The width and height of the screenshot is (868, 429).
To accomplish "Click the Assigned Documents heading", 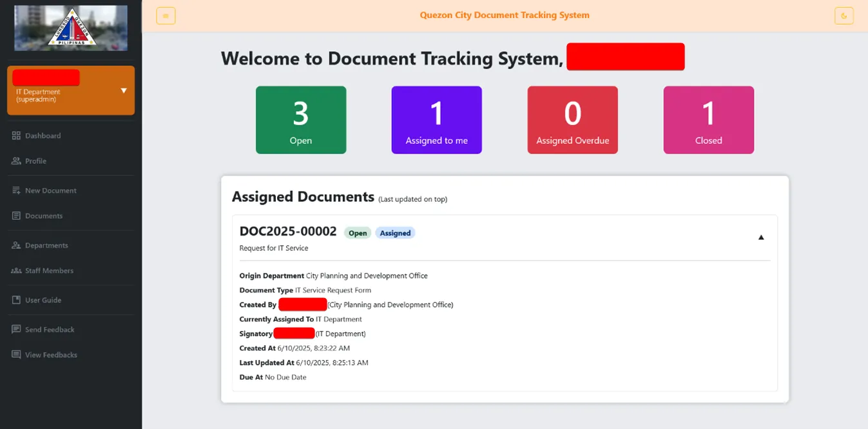I will click(x=303, y=197).
